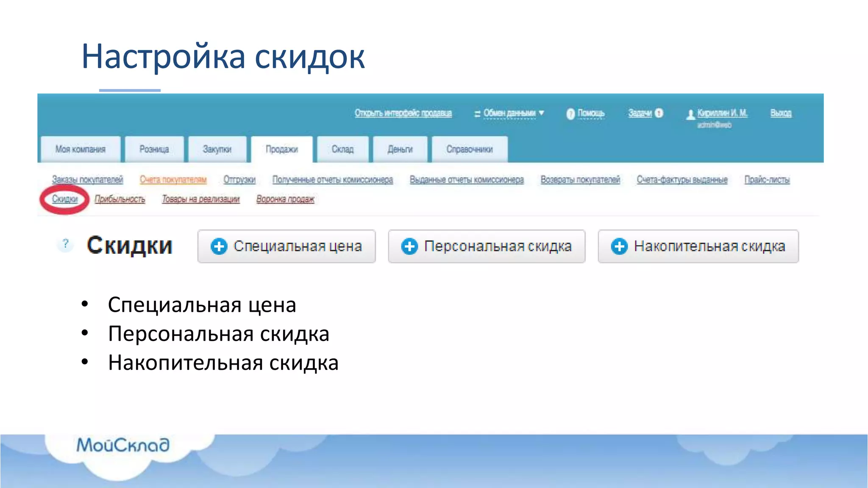The image size is (868, 488).
Task: Click the Настройка скидок slide title
Action: [223, 56]
